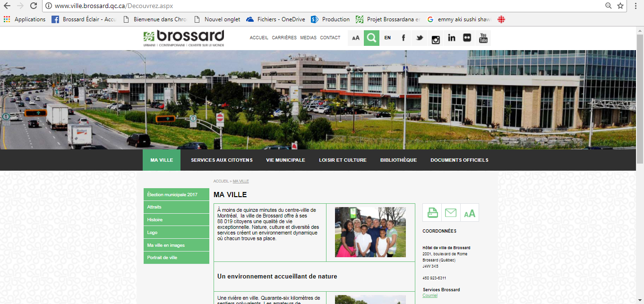
Task: Open the Twitter bird icon
Action: [419, 38]
